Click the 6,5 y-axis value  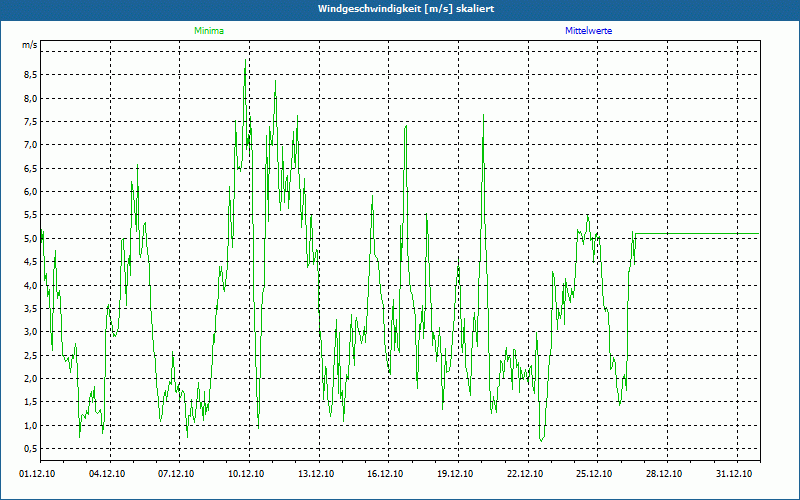tap(31, 168)
